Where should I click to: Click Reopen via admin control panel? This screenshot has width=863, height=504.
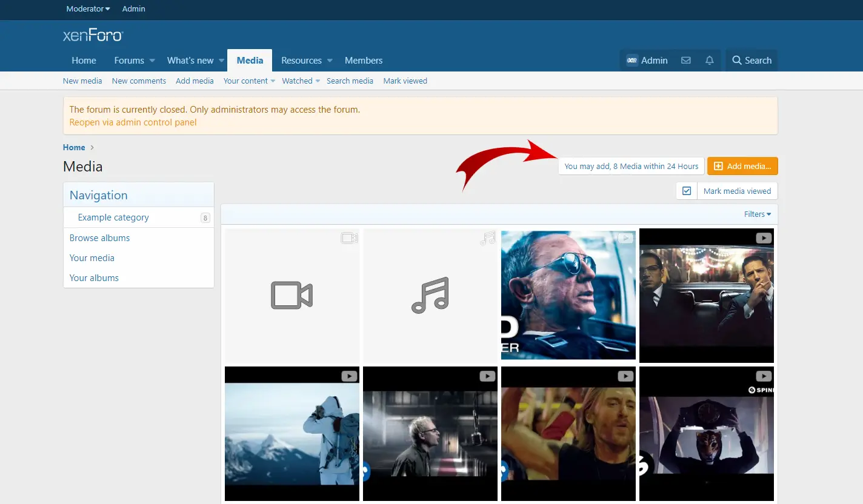tap(133, 122)
